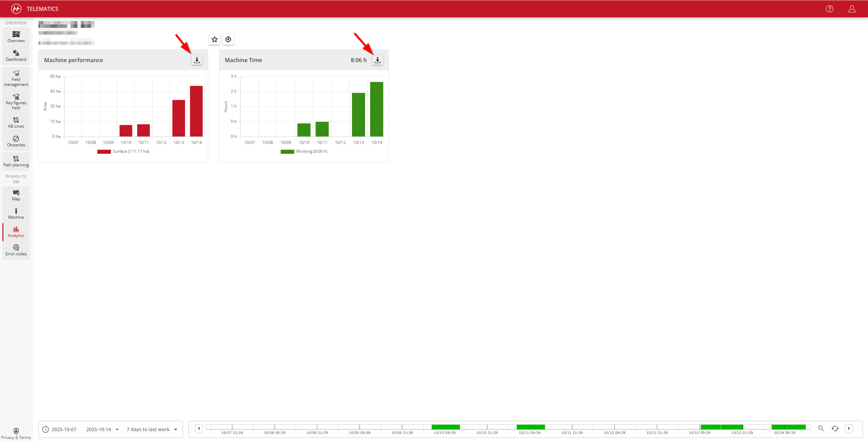Download the Machine performance chart data
Image resolution: width=868 pixels, height=442 pixels.
197,60
